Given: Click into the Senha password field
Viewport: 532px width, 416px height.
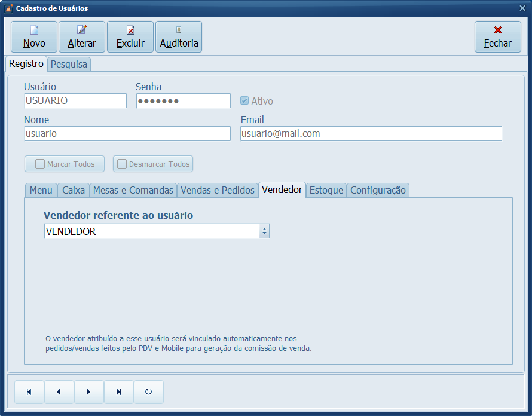Looking at the screenshot, I should coord(183,101).
